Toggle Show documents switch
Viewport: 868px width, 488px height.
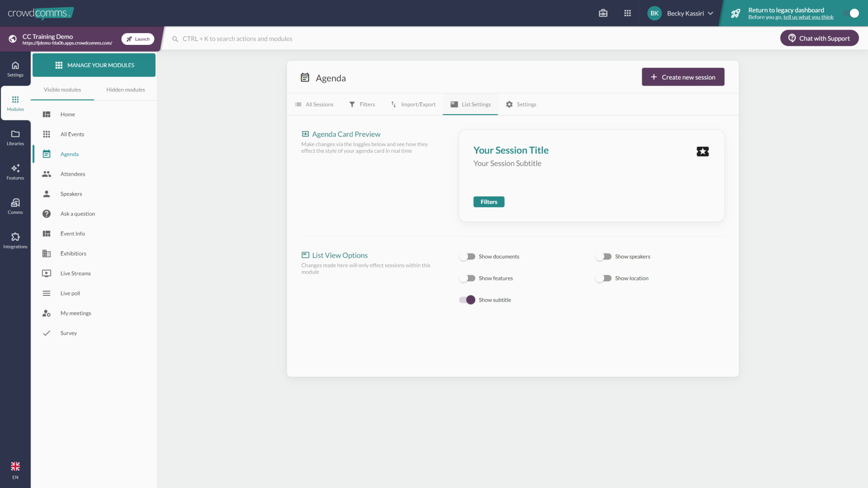(x=468, y=257)
